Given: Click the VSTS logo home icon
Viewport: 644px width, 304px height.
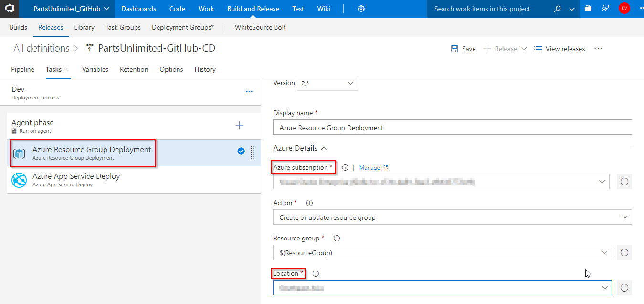Looking at the screenshot, I should (10, 9).
